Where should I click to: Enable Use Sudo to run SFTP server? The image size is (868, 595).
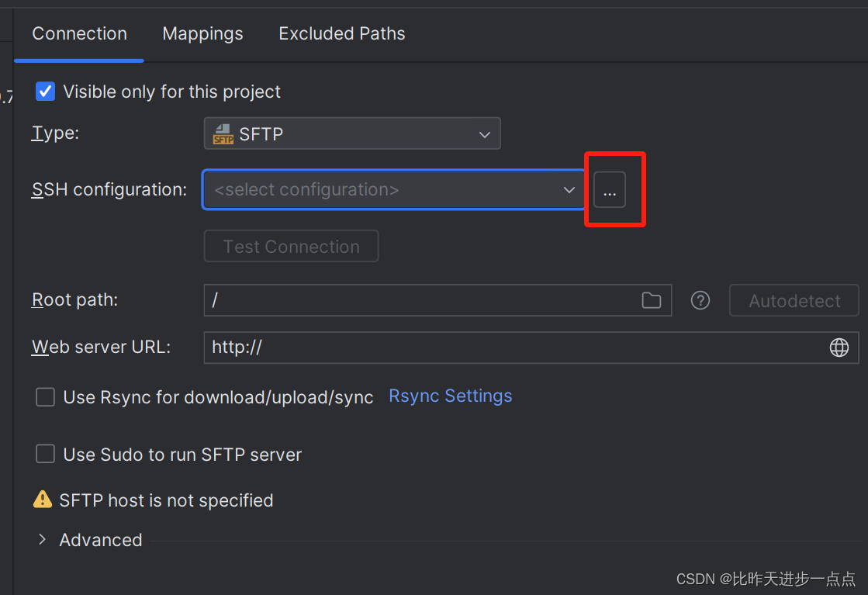(45, 455)
